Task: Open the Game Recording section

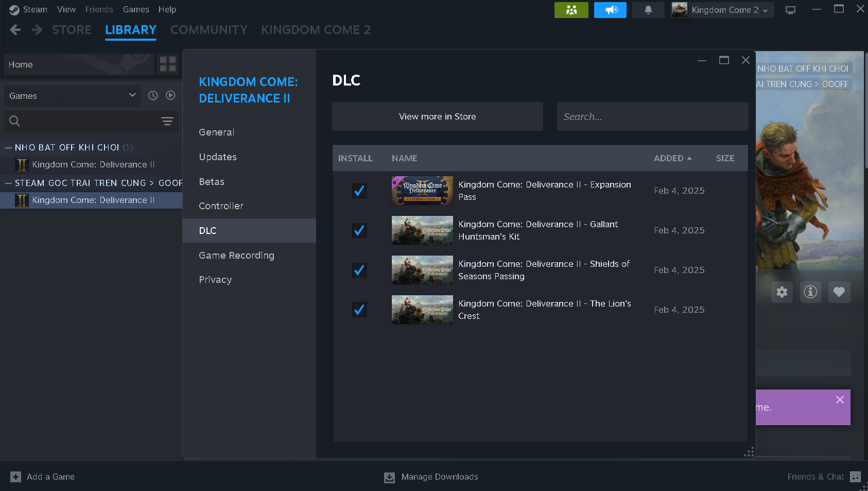Action: [249, 256]
